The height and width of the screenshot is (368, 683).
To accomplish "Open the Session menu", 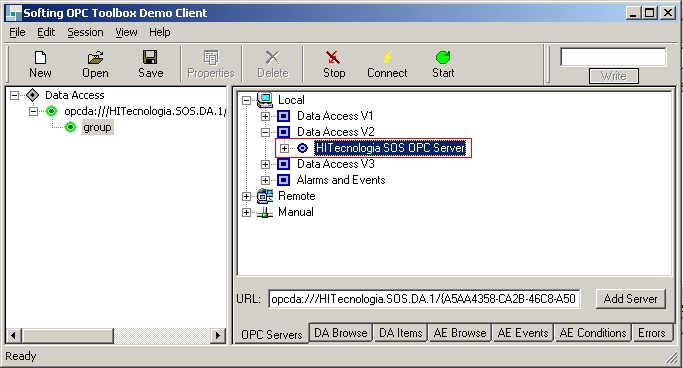I will click(85, 32).
